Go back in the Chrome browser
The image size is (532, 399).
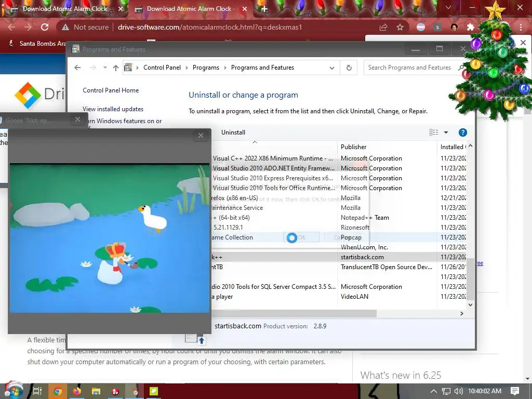[x=11, y=27]
